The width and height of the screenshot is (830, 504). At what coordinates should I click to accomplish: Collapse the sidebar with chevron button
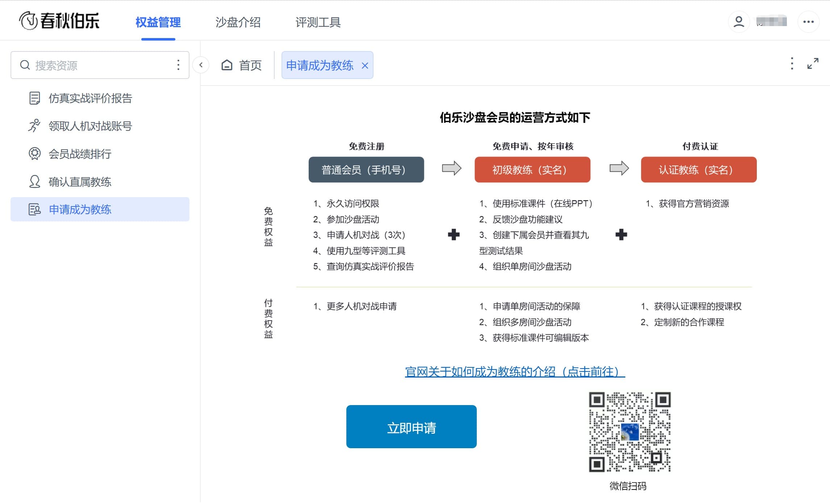click(201, 65)
